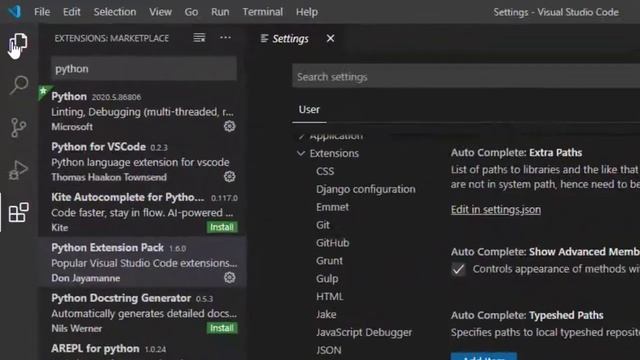This screenshot has width=640, height=360.
Task: Close the Settings editor tab
Action: point(331,38)
